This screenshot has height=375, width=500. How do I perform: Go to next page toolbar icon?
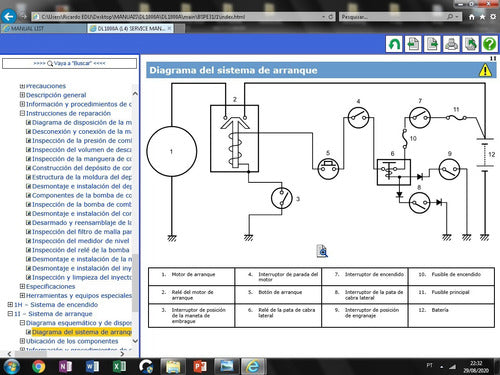[x=432, y=44]
